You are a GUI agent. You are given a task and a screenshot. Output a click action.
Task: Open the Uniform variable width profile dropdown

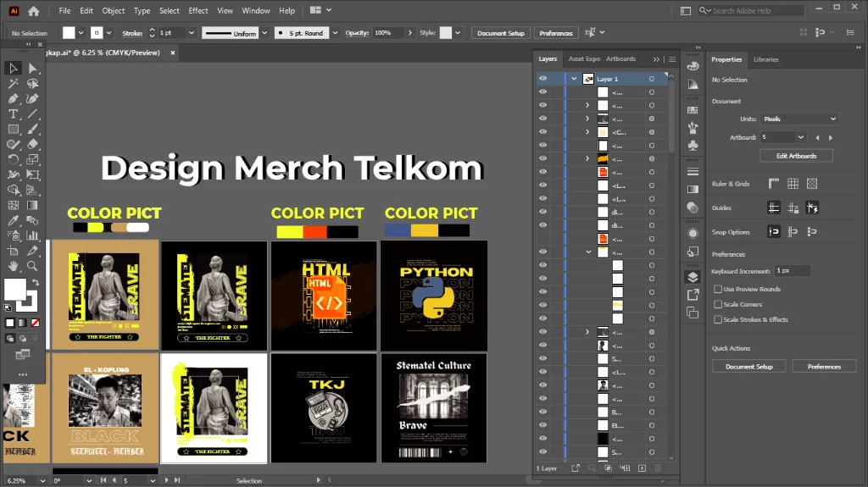(x=264, y=33)
